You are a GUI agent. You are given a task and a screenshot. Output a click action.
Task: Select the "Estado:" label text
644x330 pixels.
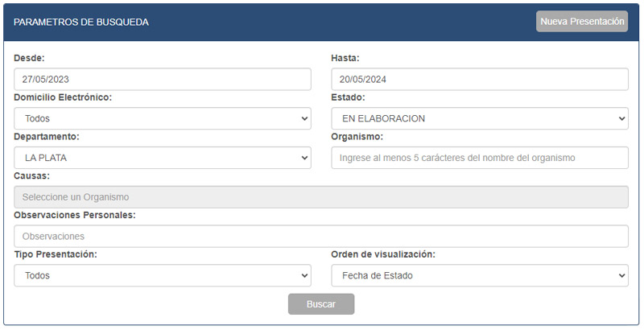click(x=348, y=97)
